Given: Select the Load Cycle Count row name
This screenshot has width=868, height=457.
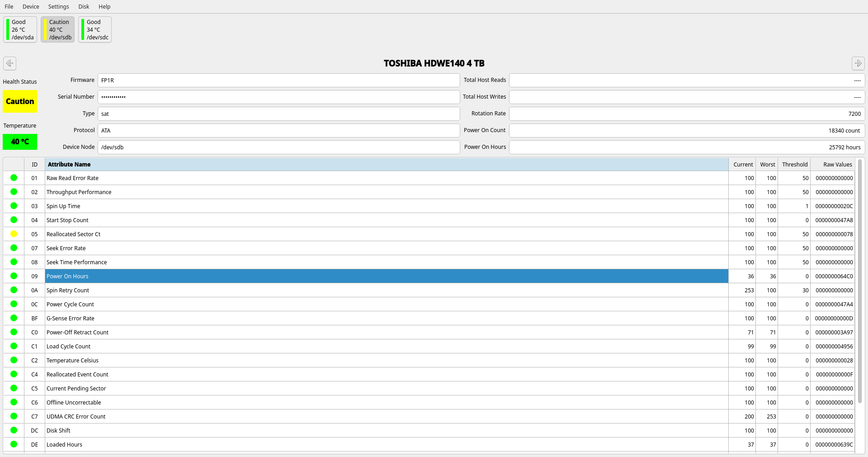Looking at the screenshot, I should click(68, 347).
